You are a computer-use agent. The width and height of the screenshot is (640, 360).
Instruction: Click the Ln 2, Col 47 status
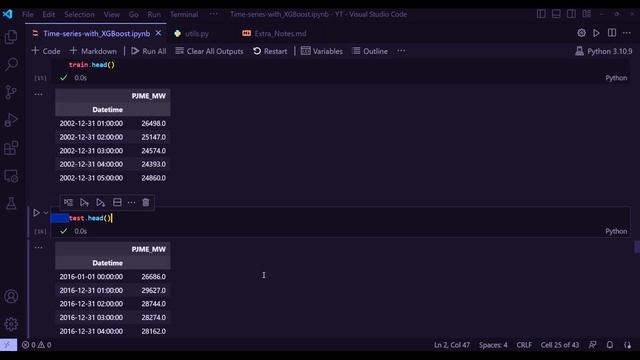452,345
